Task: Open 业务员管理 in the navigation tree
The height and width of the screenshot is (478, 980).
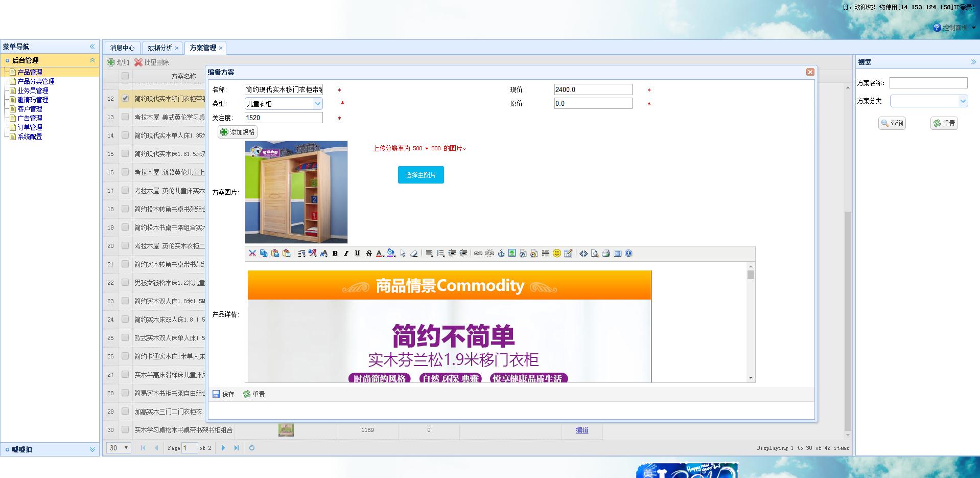Action: 33,90
